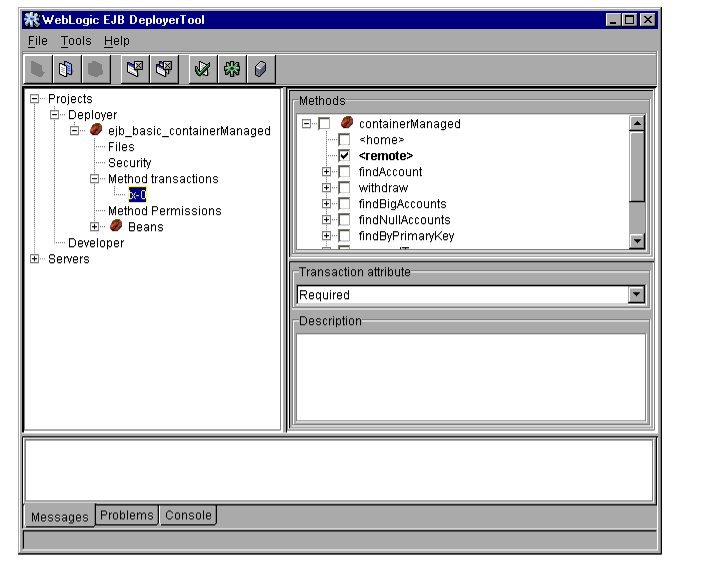
Task: Check the findAccount method checkbox
Action: pos(344,172)
